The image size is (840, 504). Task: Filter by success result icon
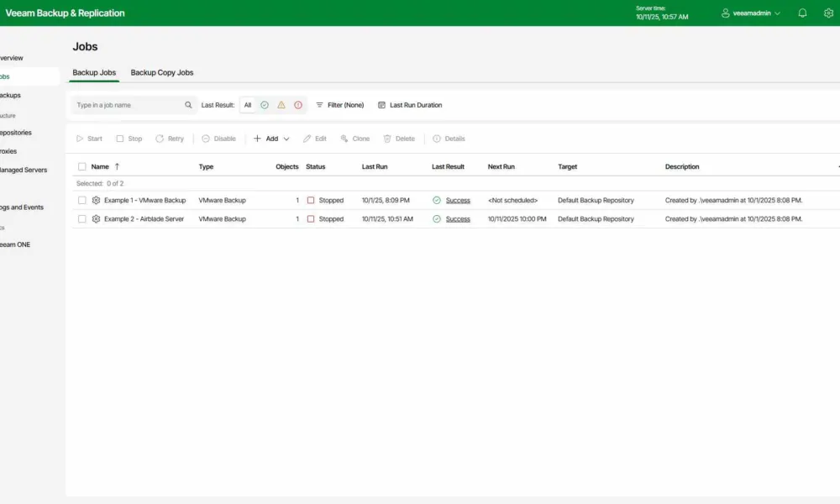pyautogui.click(x=265, y=105)
